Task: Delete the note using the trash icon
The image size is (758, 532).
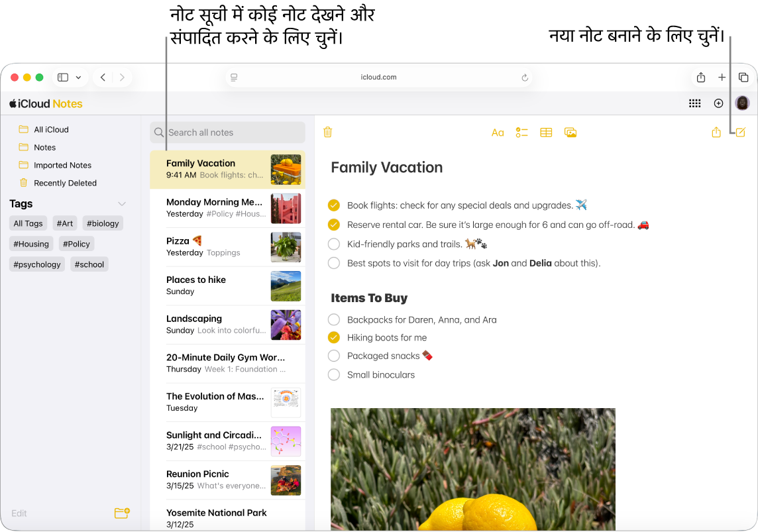Action: pos(327,132)
